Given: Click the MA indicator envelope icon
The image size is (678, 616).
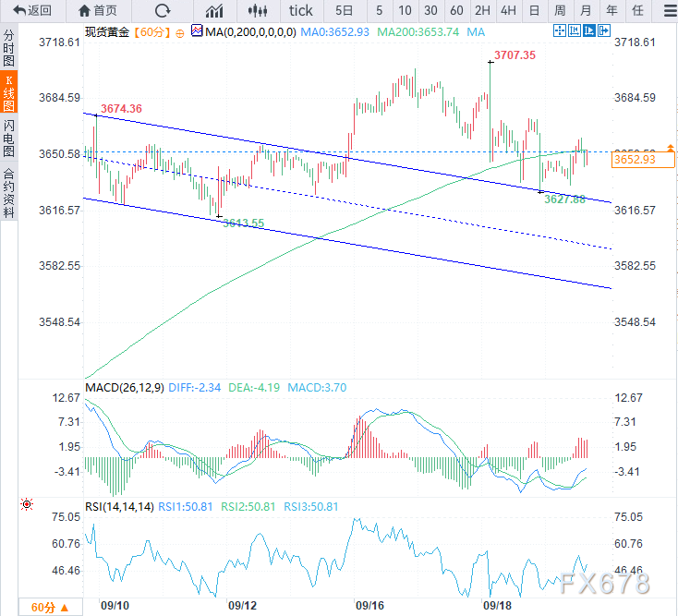Looking at the screenshot, I should (x=197, y=31).
